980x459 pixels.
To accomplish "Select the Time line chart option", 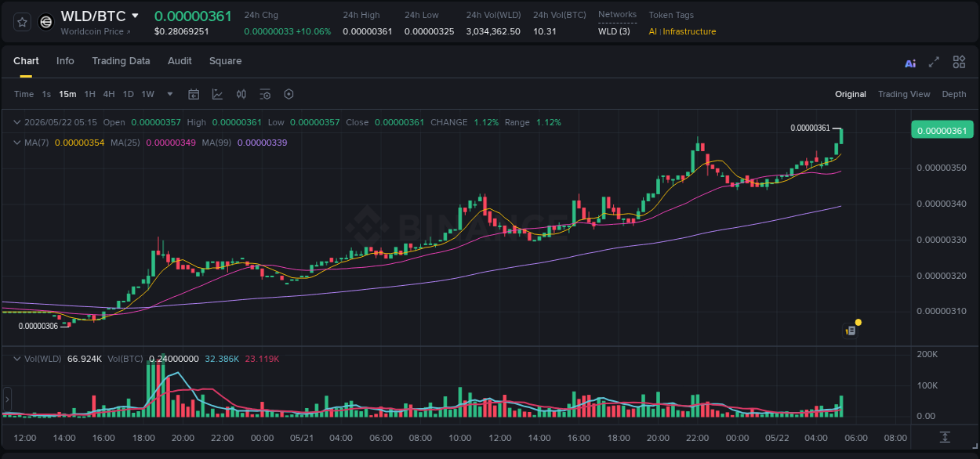I will tap(24, 94).
